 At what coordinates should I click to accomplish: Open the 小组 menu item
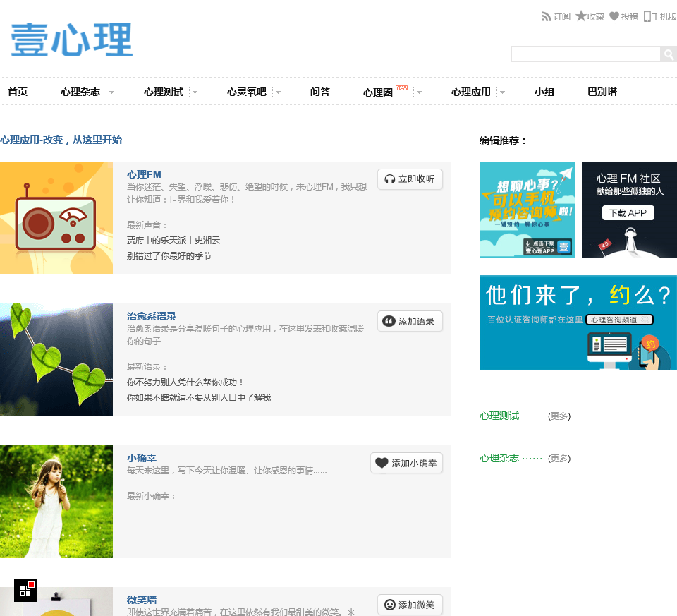(544, 92)
